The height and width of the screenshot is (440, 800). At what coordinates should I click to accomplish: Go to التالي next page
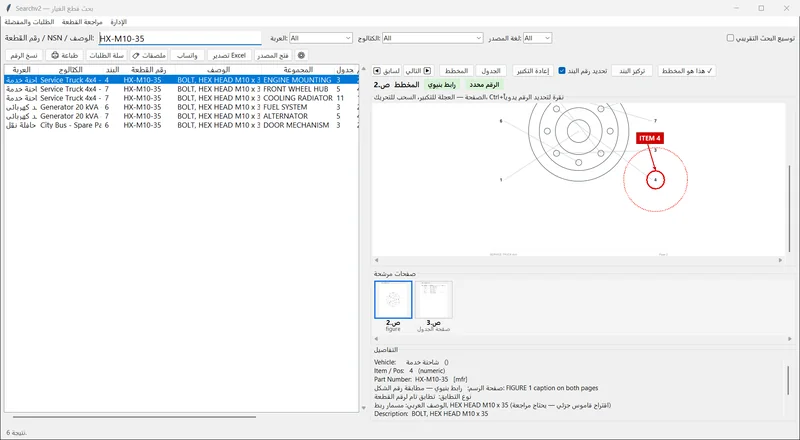pyautogui.click(x=418, y=71)
